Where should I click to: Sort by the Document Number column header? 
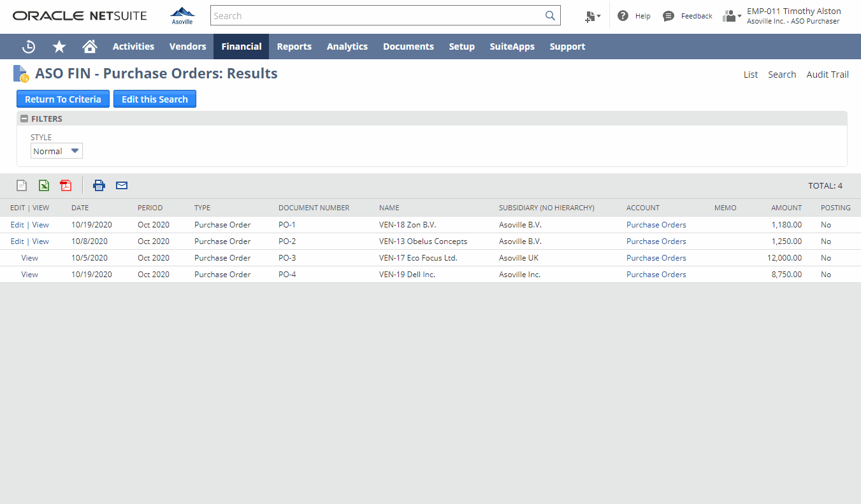pyautogui.click(x=314, y=208)
